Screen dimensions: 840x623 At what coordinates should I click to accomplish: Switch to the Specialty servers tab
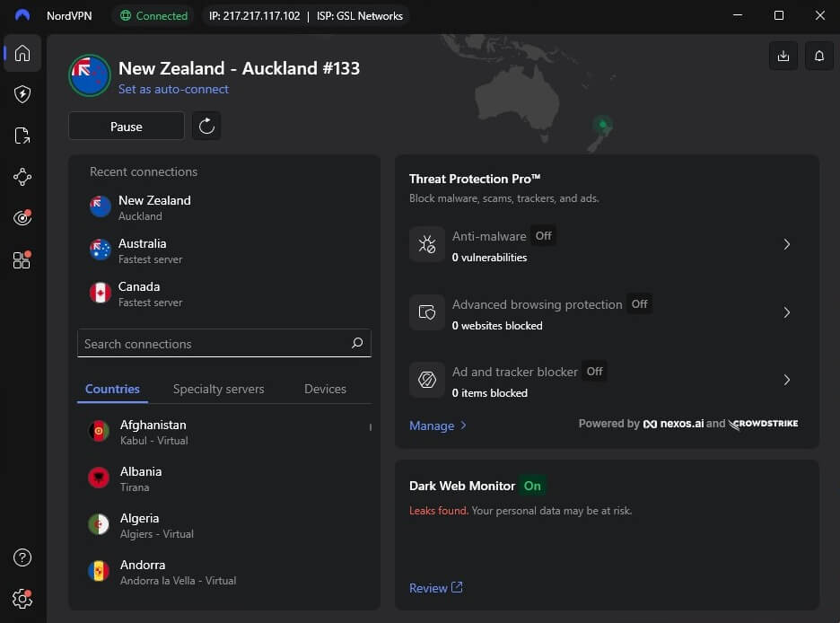[218, 389]
